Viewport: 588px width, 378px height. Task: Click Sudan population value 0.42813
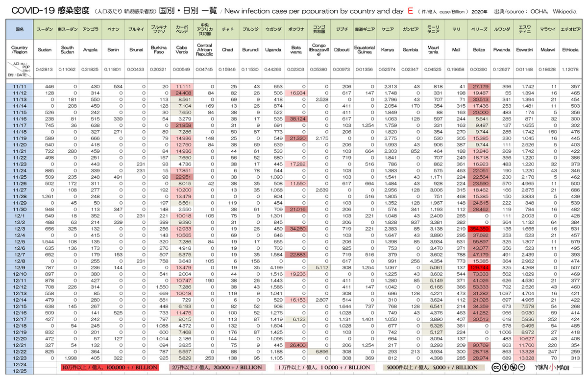coord(45,70)
